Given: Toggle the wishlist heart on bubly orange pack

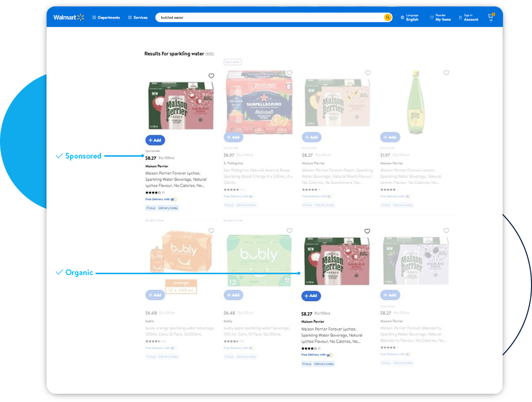Looking at the screenshot, I should (x=211, y=230).
